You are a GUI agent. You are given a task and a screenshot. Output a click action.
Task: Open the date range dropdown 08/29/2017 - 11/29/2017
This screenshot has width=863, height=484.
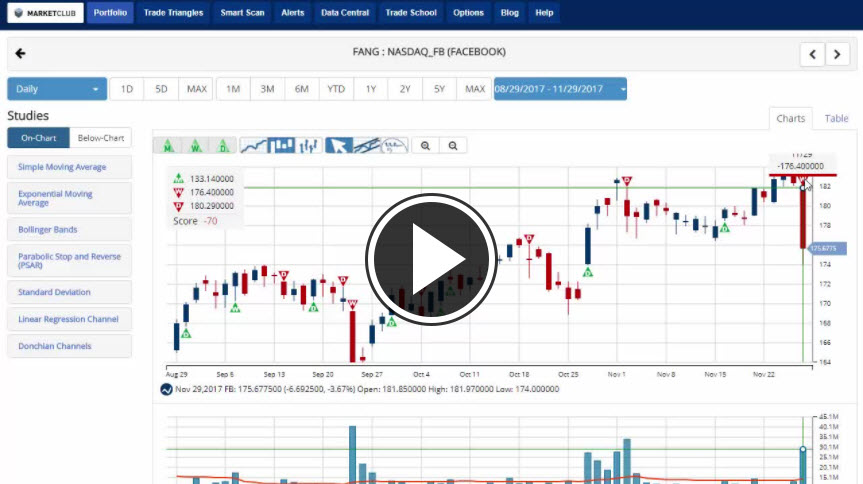click(x=560, y=89)
